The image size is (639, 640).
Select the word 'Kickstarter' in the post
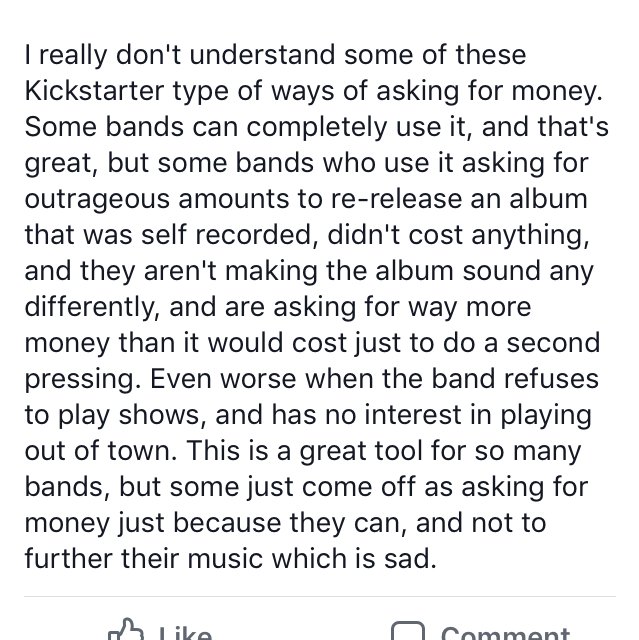(x=94, y=90)
